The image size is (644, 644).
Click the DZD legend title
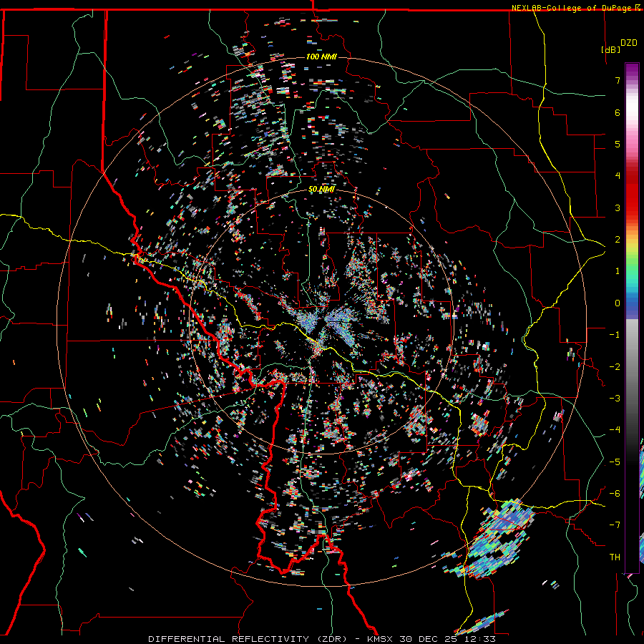(x=628, y=43)
